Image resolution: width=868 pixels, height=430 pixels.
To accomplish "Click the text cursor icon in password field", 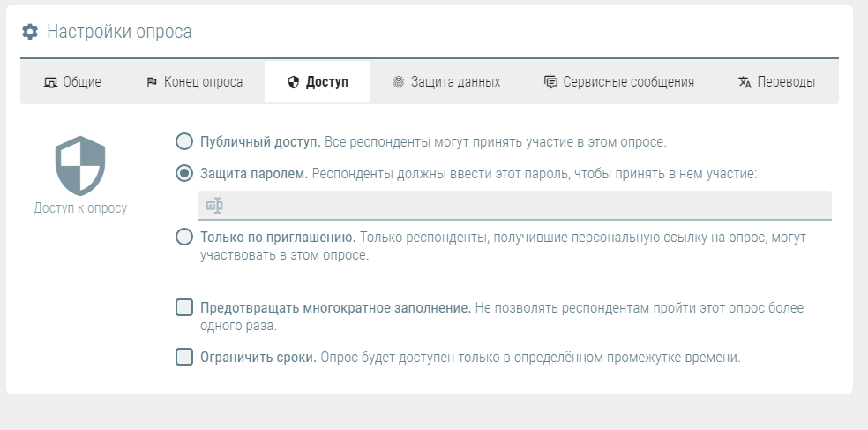I will pos(214,206).
